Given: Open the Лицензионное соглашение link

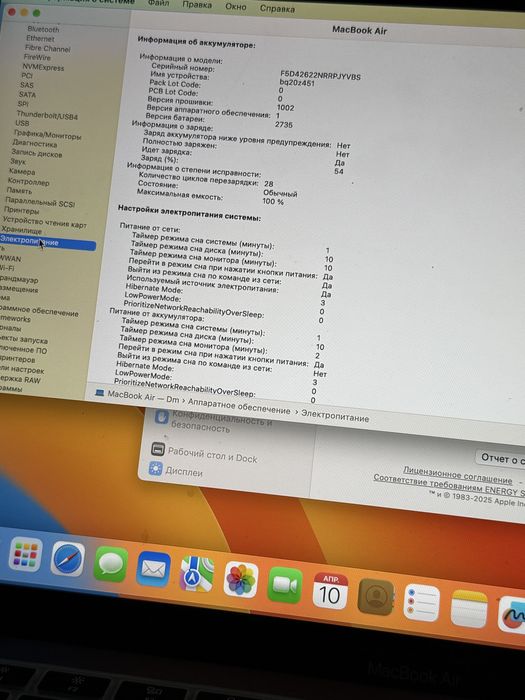Looking at the screenshot, I should click(458, 475).
